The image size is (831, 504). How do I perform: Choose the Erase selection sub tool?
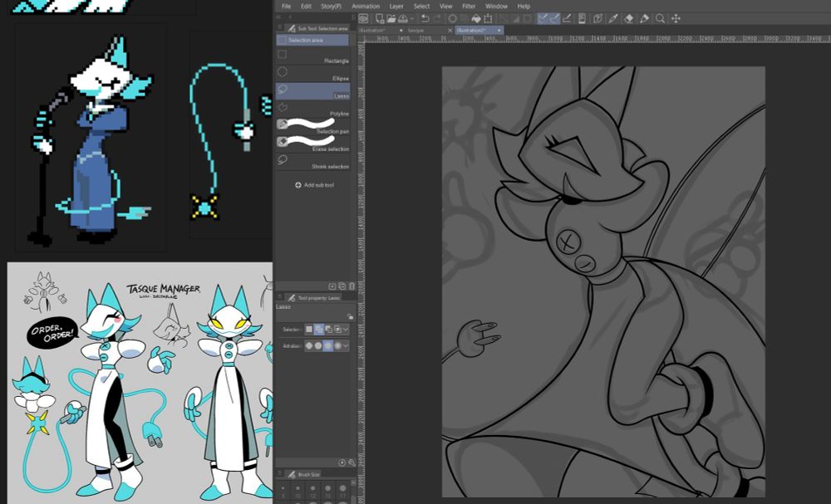point(312,144)
